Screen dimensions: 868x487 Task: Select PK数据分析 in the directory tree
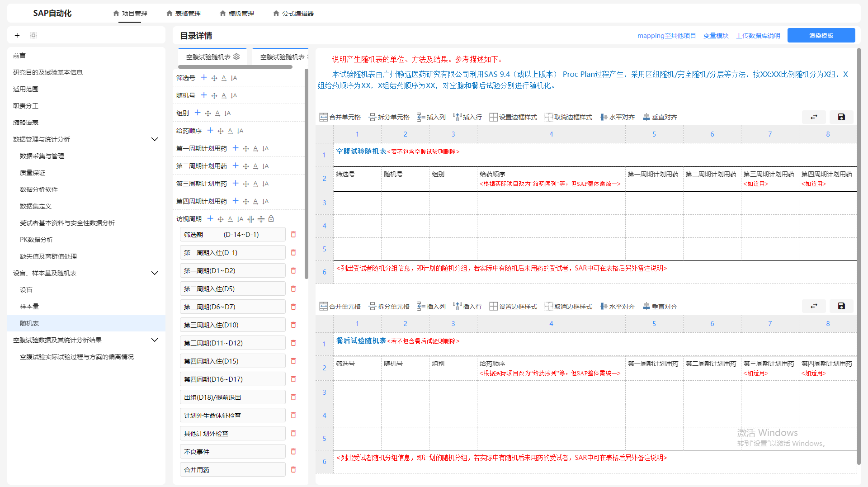86,240
